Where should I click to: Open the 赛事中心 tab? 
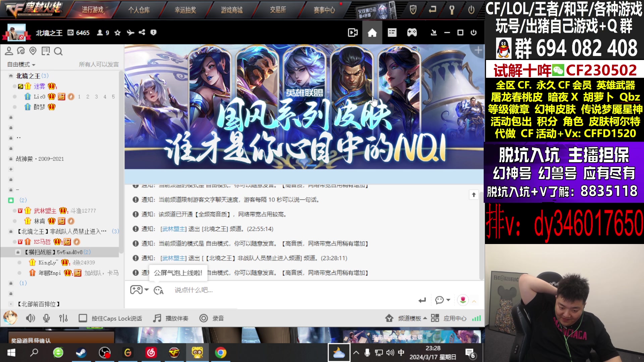click(324, 10)
